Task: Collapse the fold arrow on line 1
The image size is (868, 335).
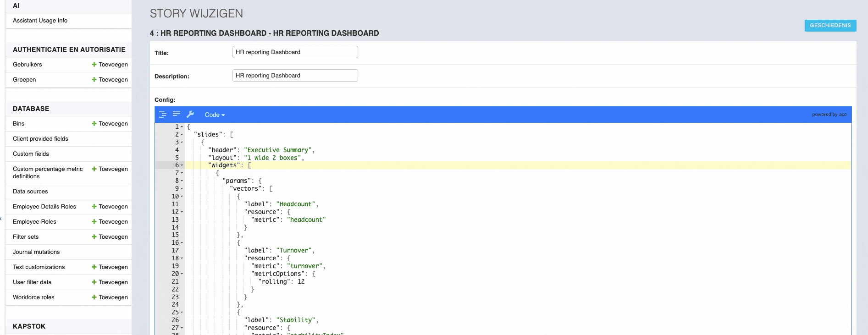Action: coord(182,127)
